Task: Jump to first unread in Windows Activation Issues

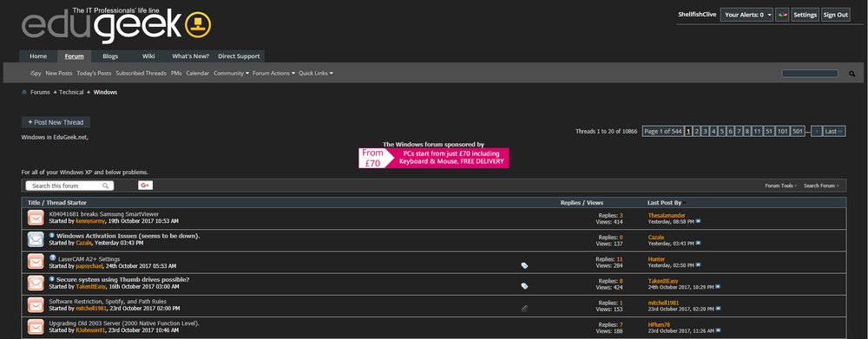Action: 52,236
